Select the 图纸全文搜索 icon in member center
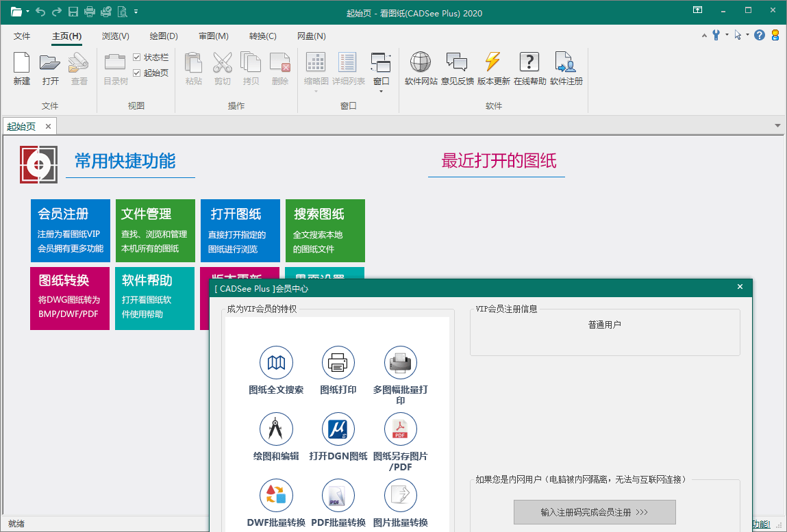787x532 pixels. pos(276,364)
